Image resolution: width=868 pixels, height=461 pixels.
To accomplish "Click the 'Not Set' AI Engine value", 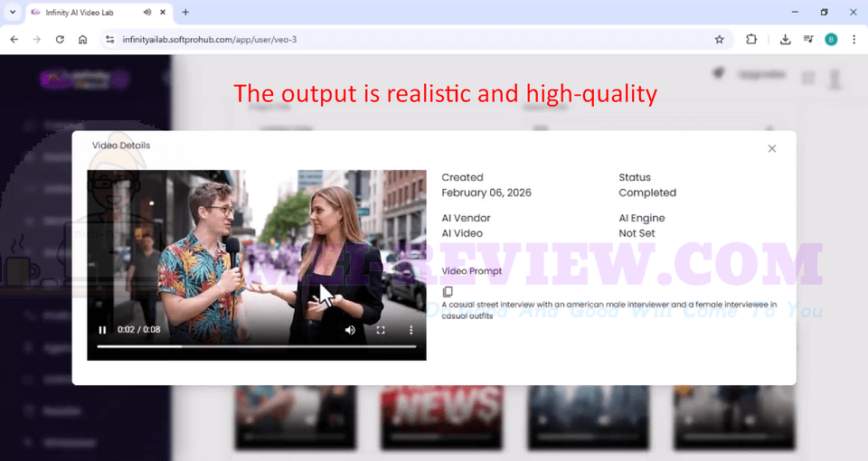I will [x=637, y=233].
